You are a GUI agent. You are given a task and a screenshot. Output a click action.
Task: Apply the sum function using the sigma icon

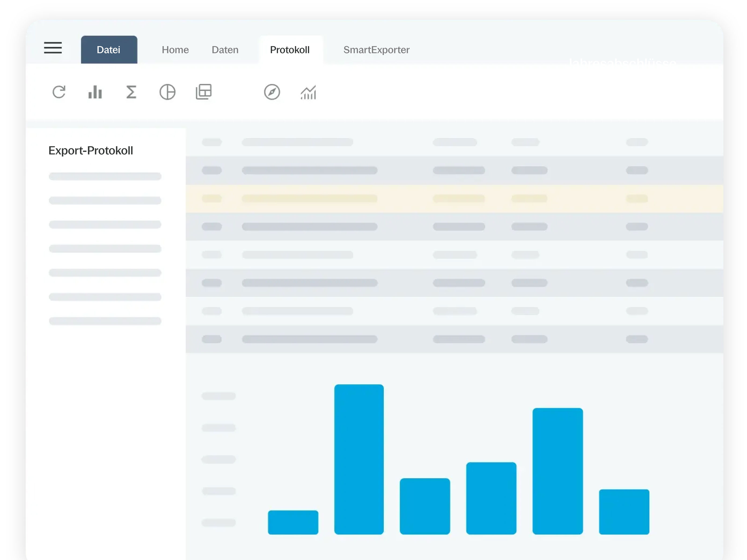pyautogui.click(x=131, y=92)
